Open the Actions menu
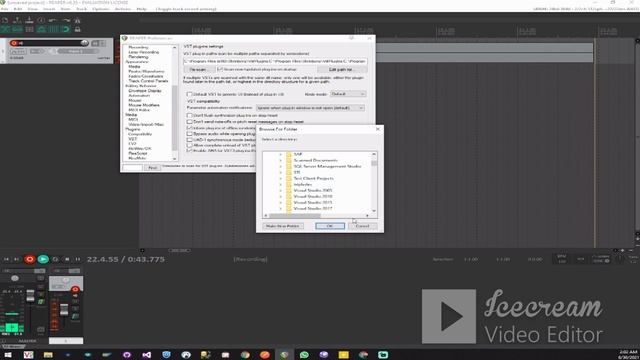This screenshot has height=360, width=640. [123, 9]
